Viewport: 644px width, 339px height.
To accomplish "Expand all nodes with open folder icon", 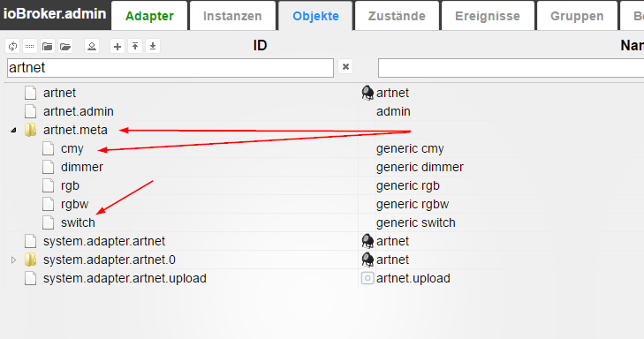I will click(x=65, y=47).
